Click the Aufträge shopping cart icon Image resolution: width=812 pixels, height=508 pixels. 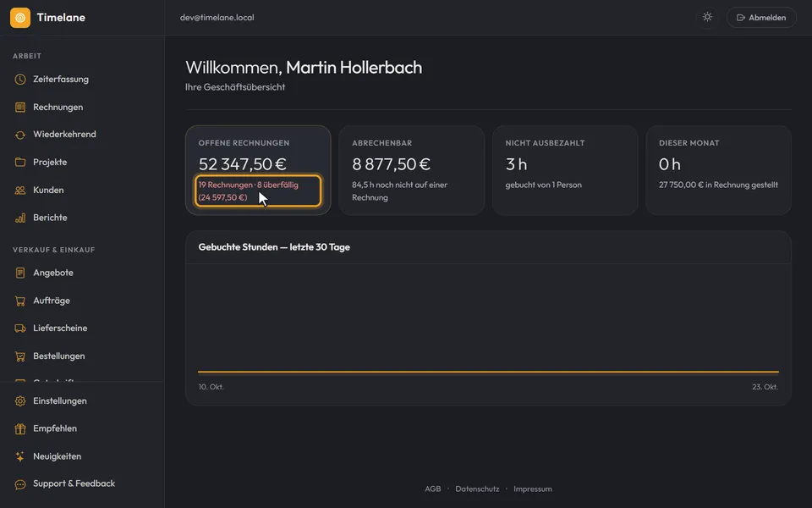pyautogui.click(x=20, y=301)
